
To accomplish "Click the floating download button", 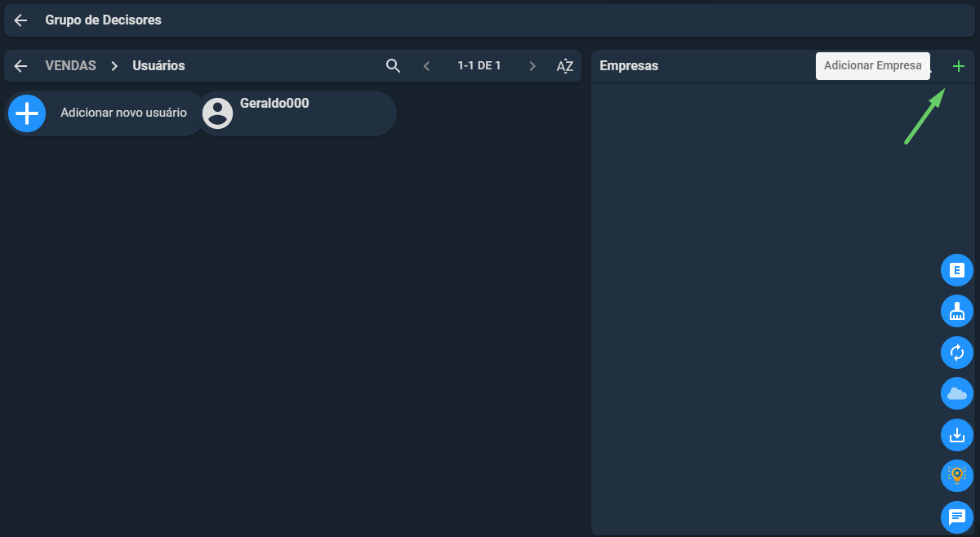I will (957, 435).
